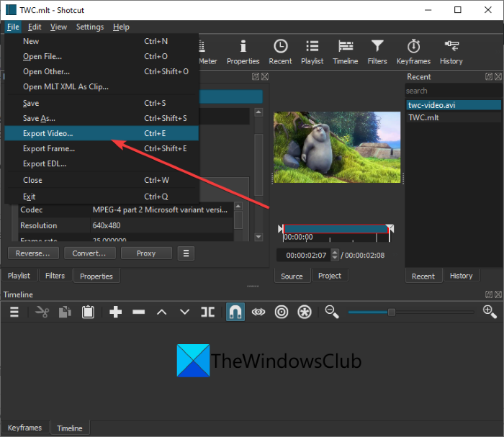
Task: Click the Recent panel search field
Action: pos(453,91)
